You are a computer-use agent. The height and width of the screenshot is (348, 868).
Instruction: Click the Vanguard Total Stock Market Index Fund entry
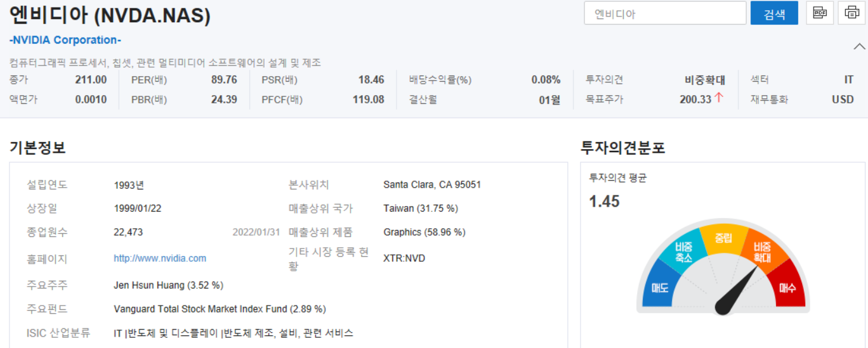pyautogui.click(x=220, y=309)
